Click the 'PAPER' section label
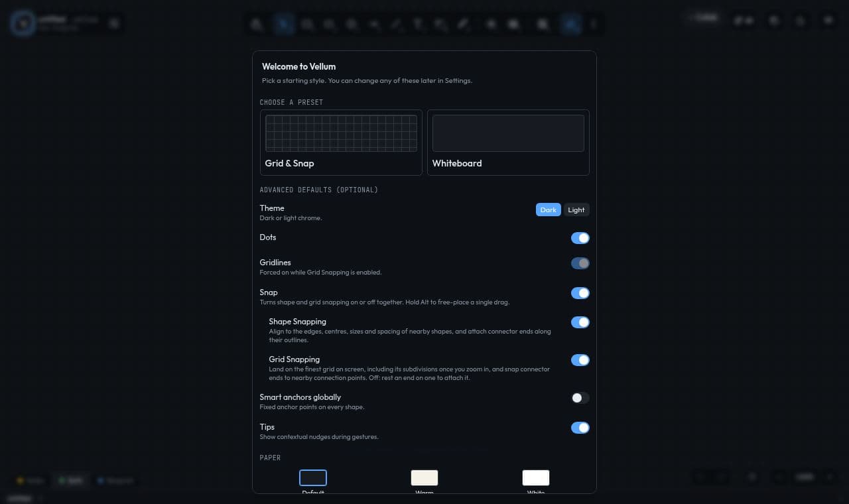 point(270,458)
